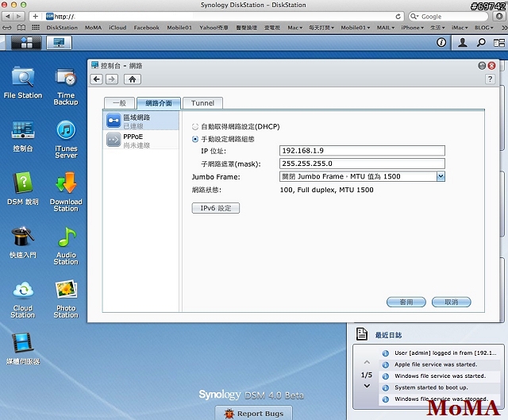Select log entry 'Apple file service was started.'
The image size is (508, 420).
(x=439, y=364)
